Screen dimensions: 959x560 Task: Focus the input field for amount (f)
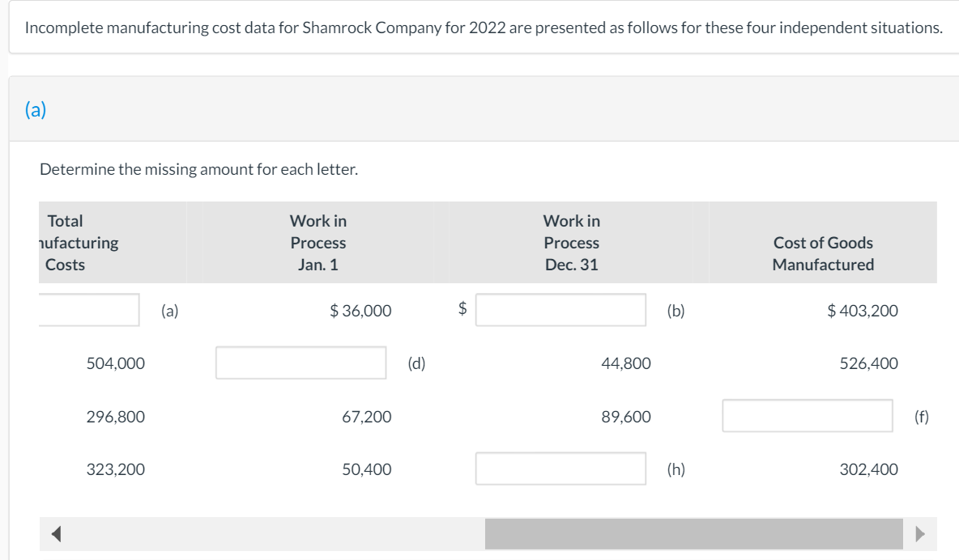click(x=808, y=416)
